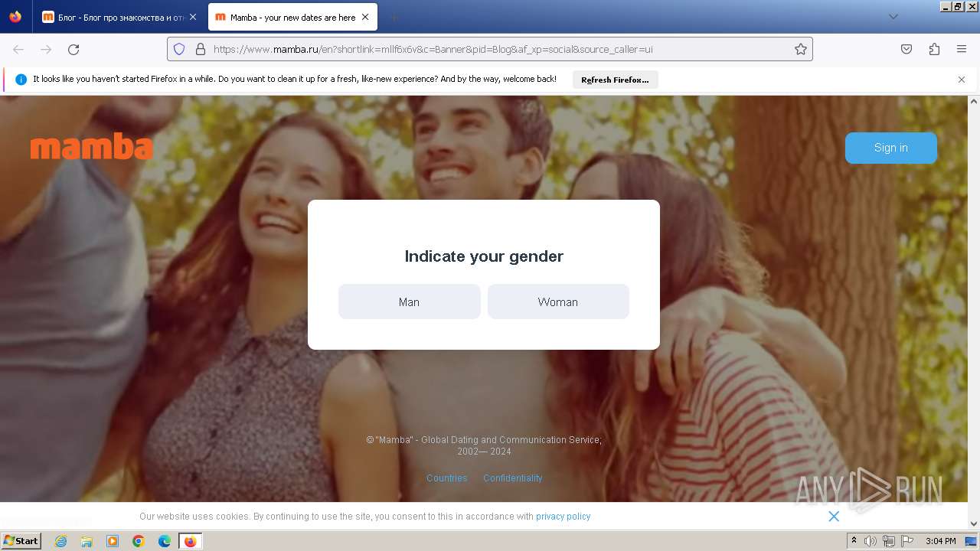This screenshot has height=551, width=980.
Task: Open the tracking protection shield icon
Action: (179, 49)
